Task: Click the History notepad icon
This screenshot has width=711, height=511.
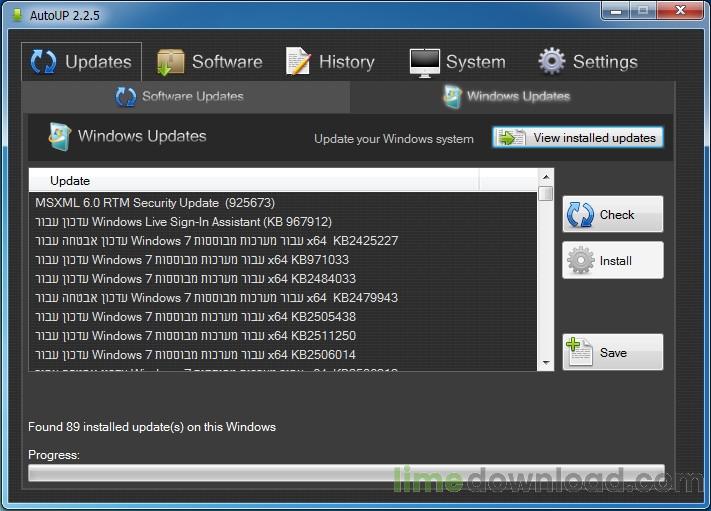Action: click(x=298, y=62)
